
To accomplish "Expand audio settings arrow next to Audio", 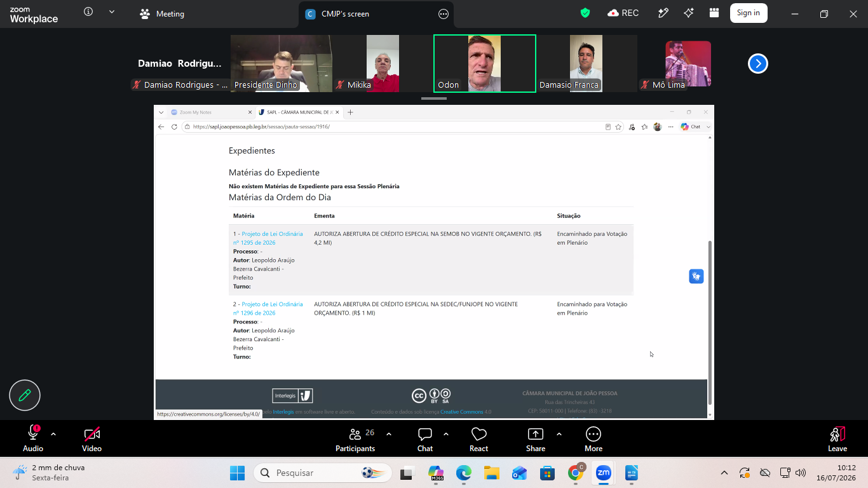I will [x=53, y=434].
